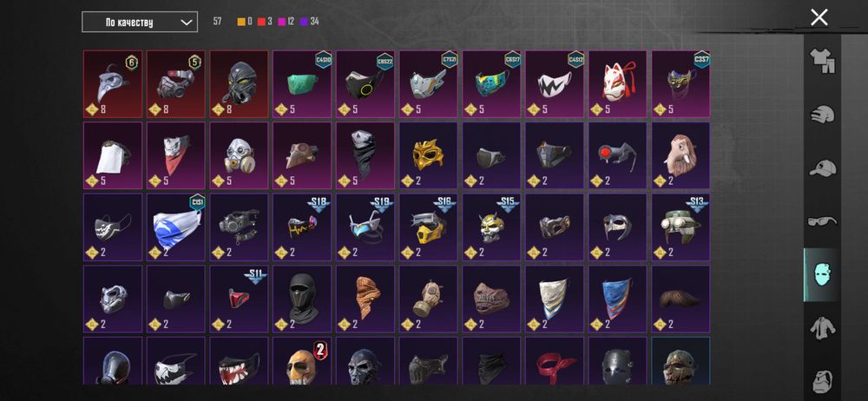The image size is (868, 401).
Task: Filter by the orange rarity swatch
Action: click(241, 22)
